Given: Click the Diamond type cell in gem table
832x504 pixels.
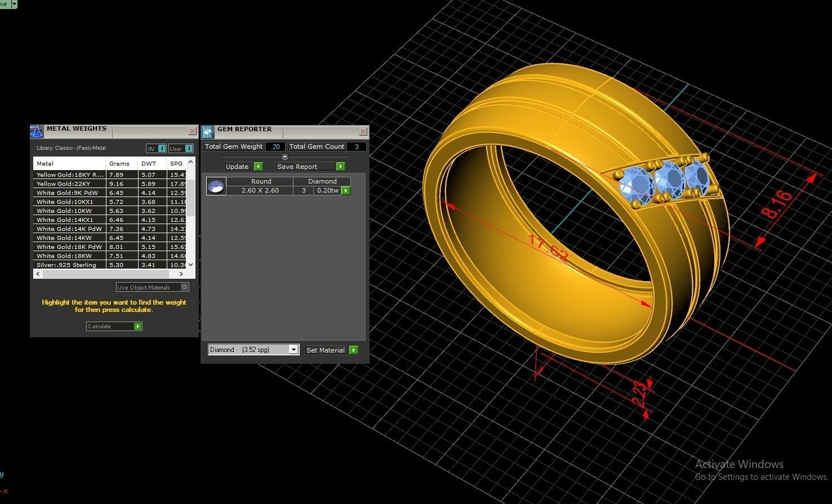Looking at the screenshot, I should (322, 181).
